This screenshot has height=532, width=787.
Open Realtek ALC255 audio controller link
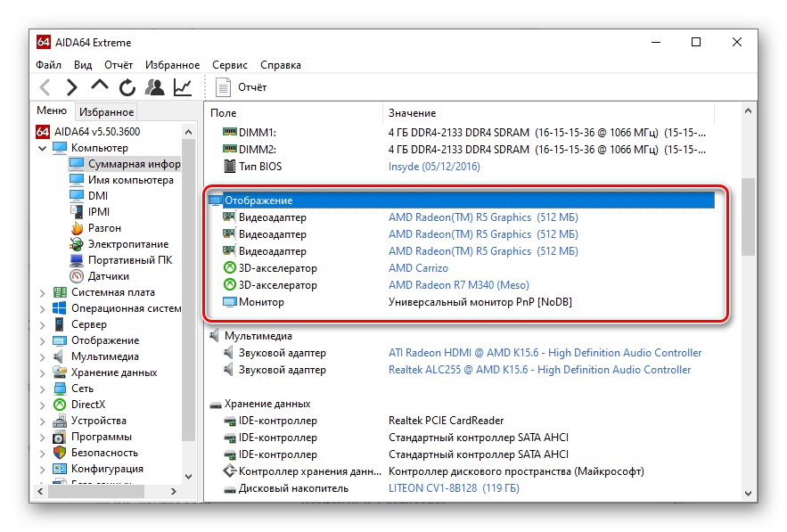click(x=539, y=370)
